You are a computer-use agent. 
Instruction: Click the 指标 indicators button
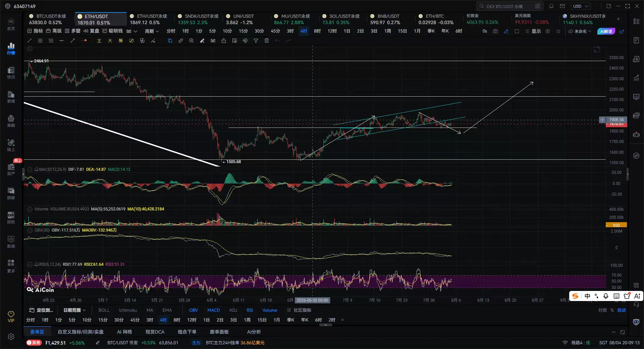(x=35, y=31)
